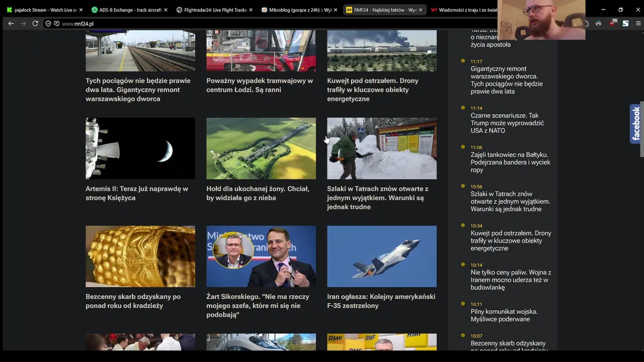The width and height of the screenshot is (644, 362).
Task: Open article 'Artemis II: Teraz już naprawdę'
Action: click(137, 194)
